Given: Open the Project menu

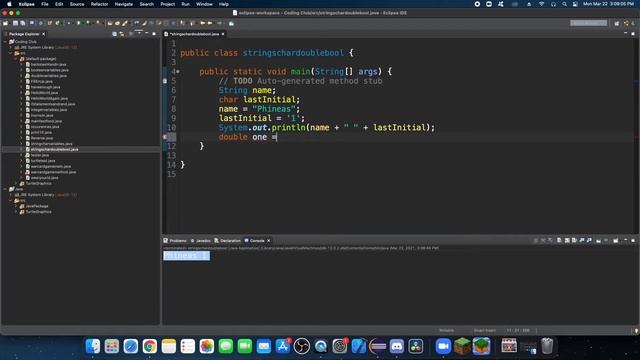Looking at the screenshot, I should [167, 4].
